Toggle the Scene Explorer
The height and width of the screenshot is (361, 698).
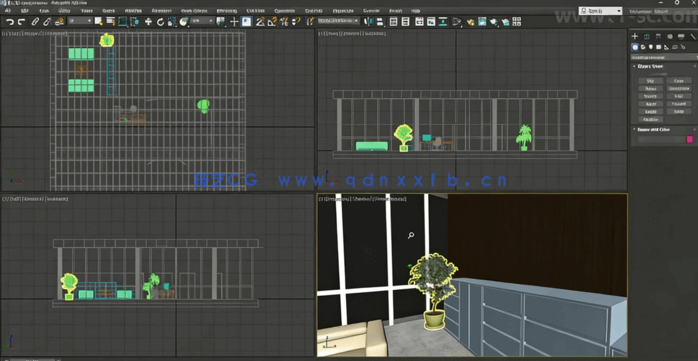pyautogui.click(x=394, y=21)
